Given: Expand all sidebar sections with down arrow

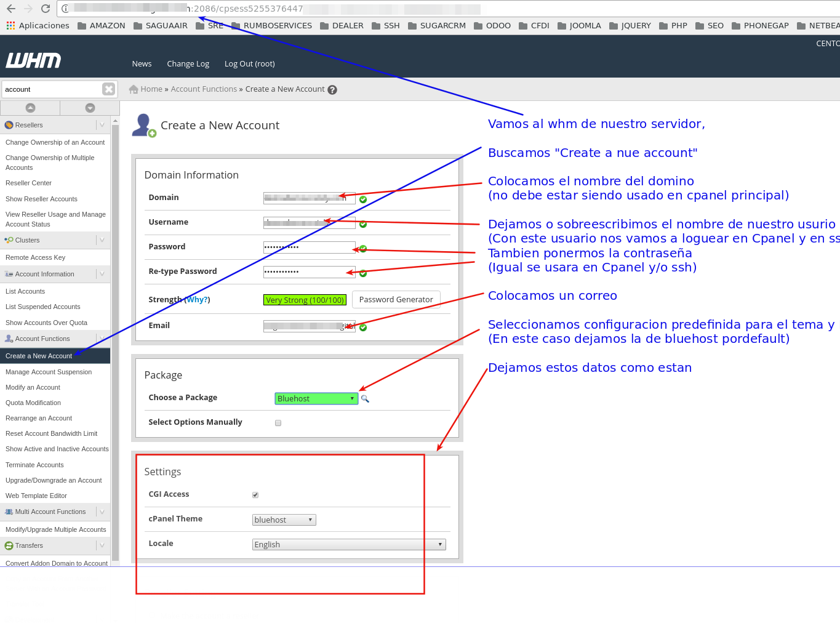Looking at the screenshot, I should point(90,108).
